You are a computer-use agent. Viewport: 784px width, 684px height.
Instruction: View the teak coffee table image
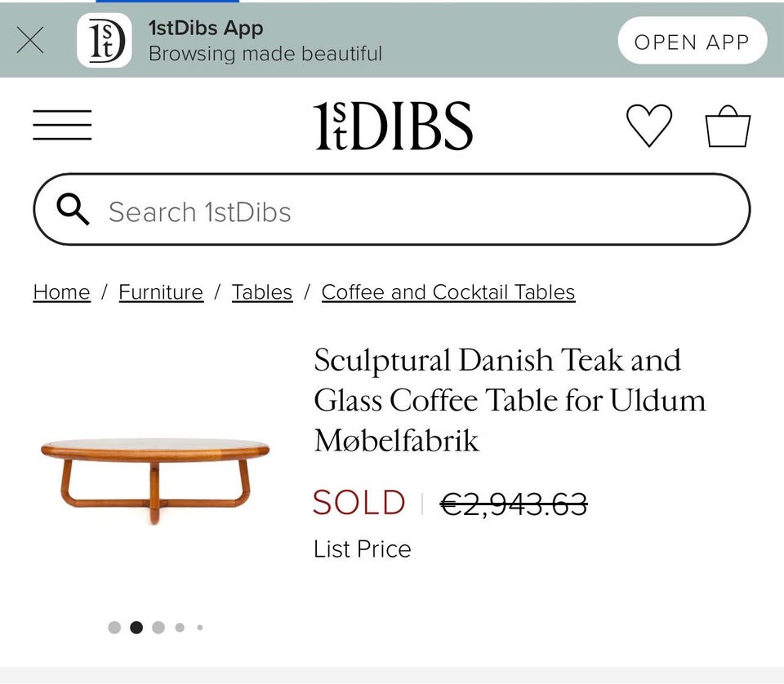[155, 479]
